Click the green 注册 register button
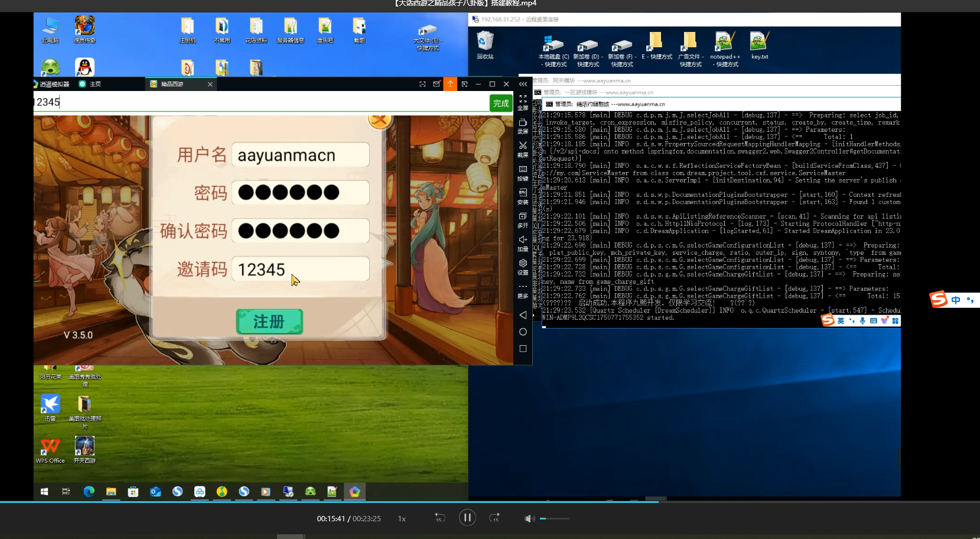 click(x=269, y=322)
